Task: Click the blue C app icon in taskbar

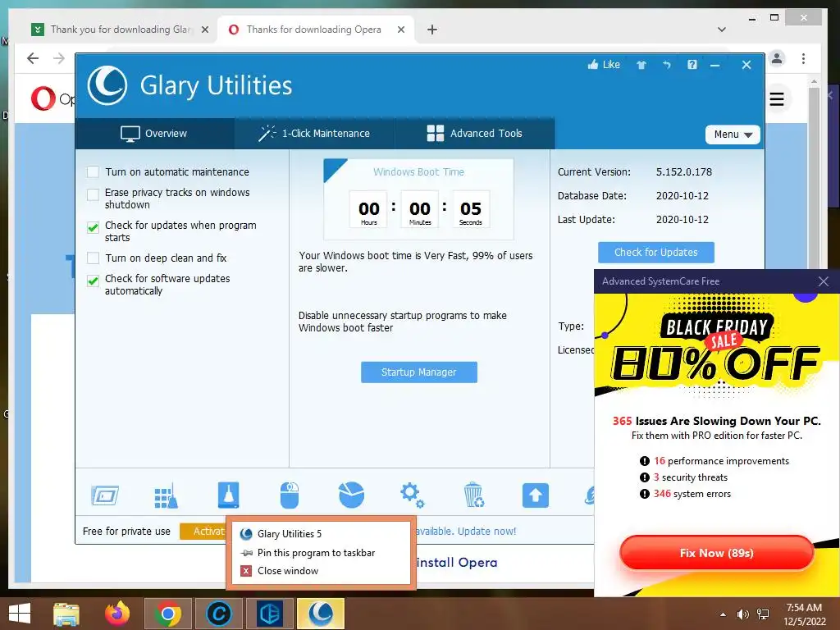Action: pyautogui.click(x=218, y=614)
